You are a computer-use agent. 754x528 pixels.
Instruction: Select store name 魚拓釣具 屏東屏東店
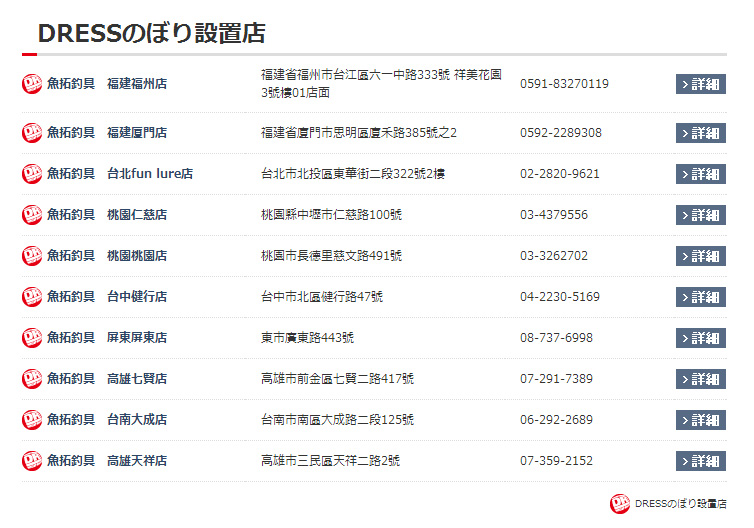[107, 338]
